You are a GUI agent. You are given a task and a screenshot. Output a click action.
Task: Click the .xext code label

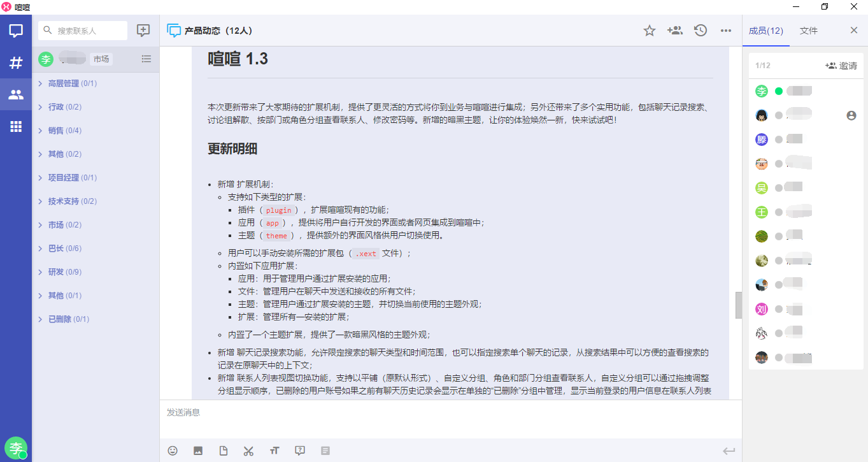(366, 253)
